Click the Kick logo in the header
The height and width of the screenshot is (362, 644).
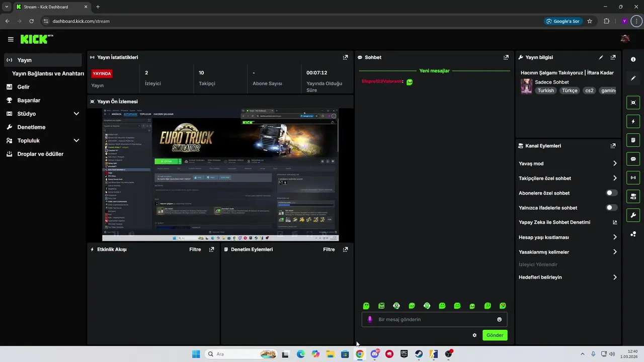(37, 39)
